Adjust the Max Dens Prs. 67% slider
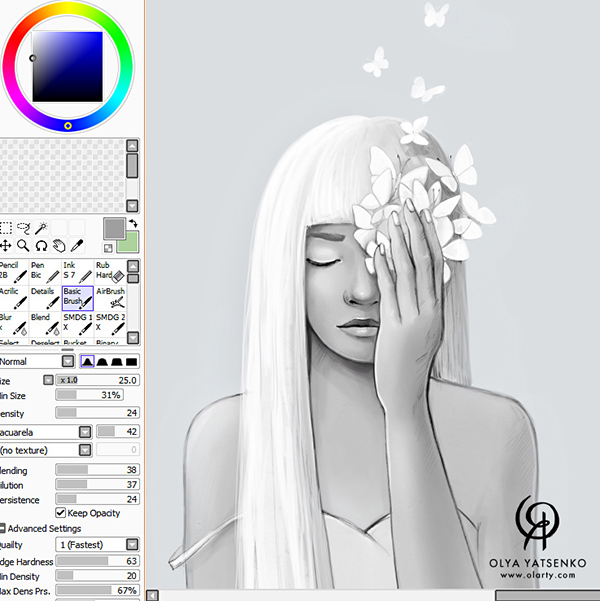Viewport: 600px width, 601px height. 97,590
